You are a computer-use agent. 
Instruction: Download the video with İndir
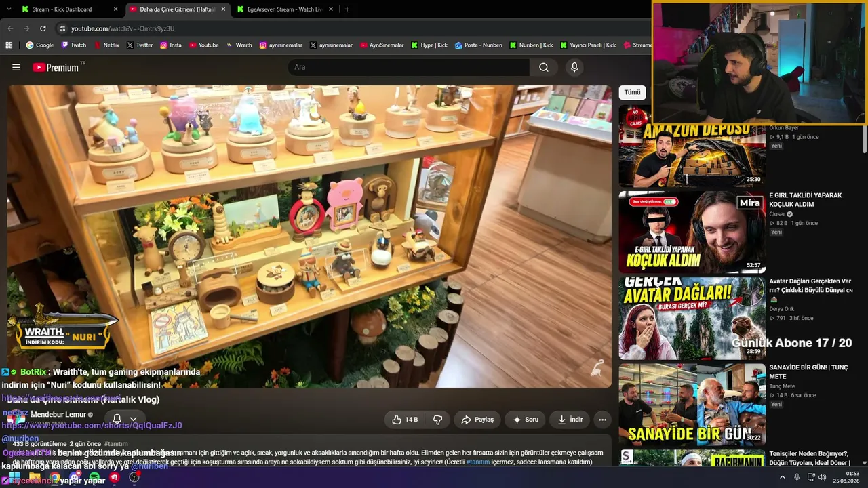point(570,420)
